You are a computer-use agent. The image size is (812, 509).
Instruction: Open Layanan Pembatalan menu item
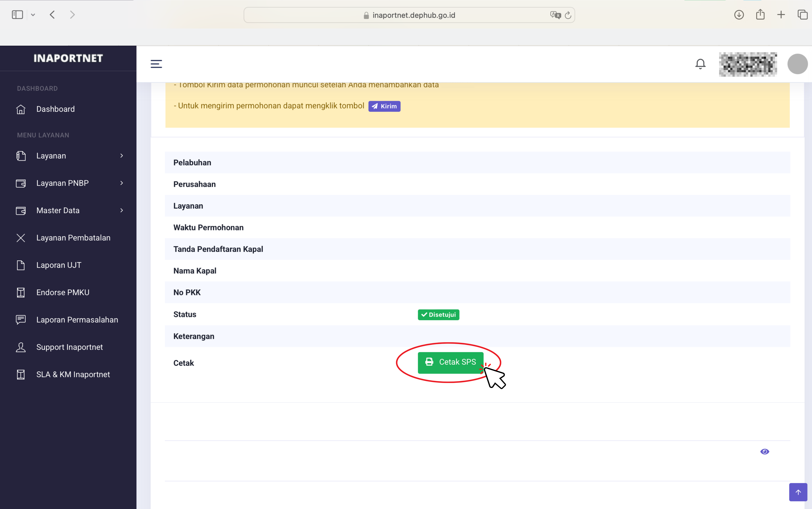[x=73, y=238]
